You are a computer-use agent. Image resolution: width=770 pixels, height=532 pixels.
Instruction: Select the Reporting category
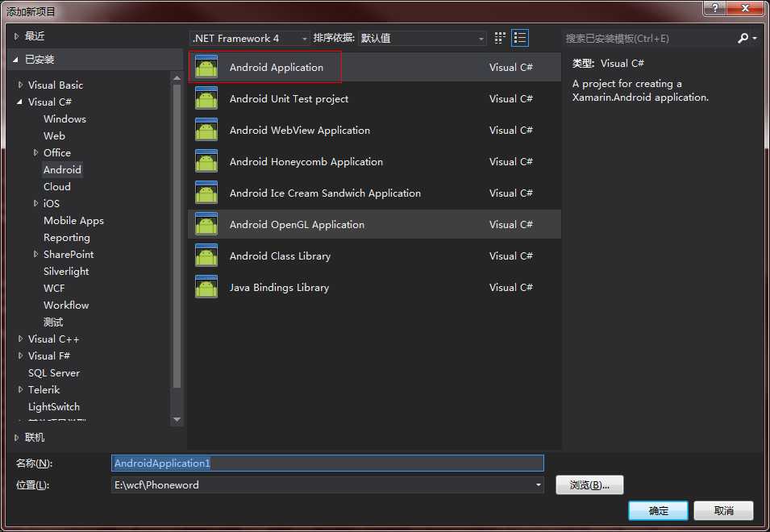[x=67, y=238]
